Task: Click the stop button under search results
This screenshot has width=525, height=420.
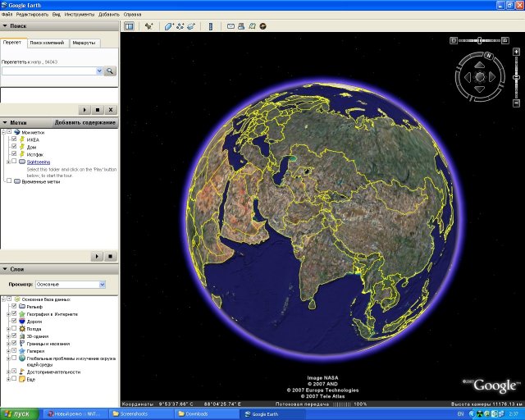Action: point(98,110)
